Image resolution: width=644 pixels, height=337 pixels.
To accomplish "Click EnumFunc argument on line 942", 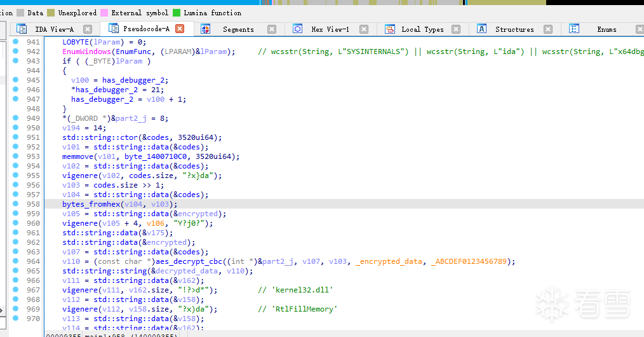I will [133, 52].
